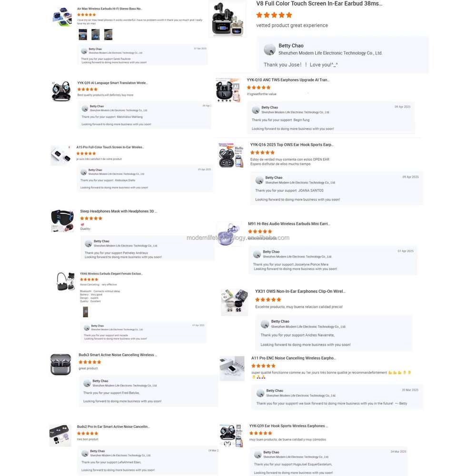Click the V8 Full Color Touch Screen title
This screenshot has width=476, height=476.
319,4
